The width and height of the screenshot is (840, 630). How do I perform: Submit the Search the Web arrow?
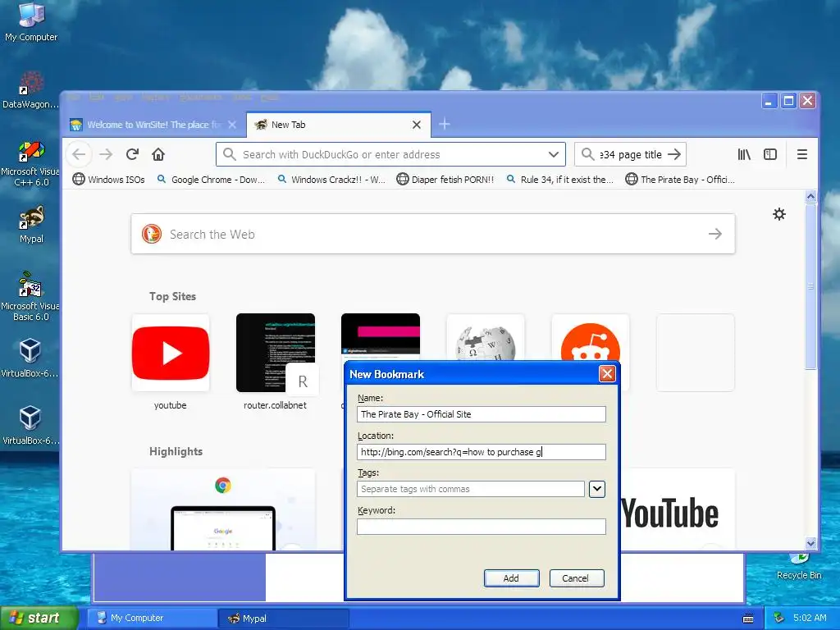coord(714,234)
